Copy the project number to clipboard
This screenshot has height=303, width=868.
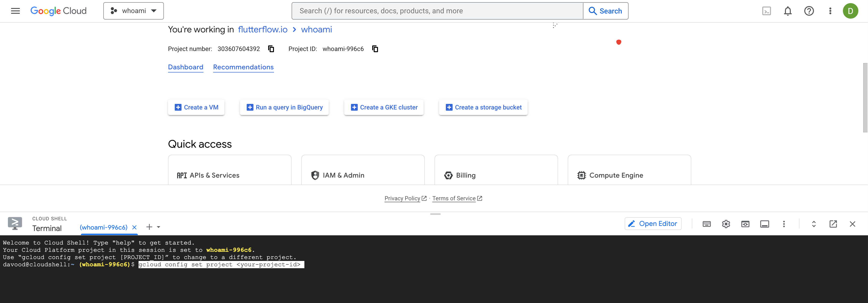(x=271, y=49)
